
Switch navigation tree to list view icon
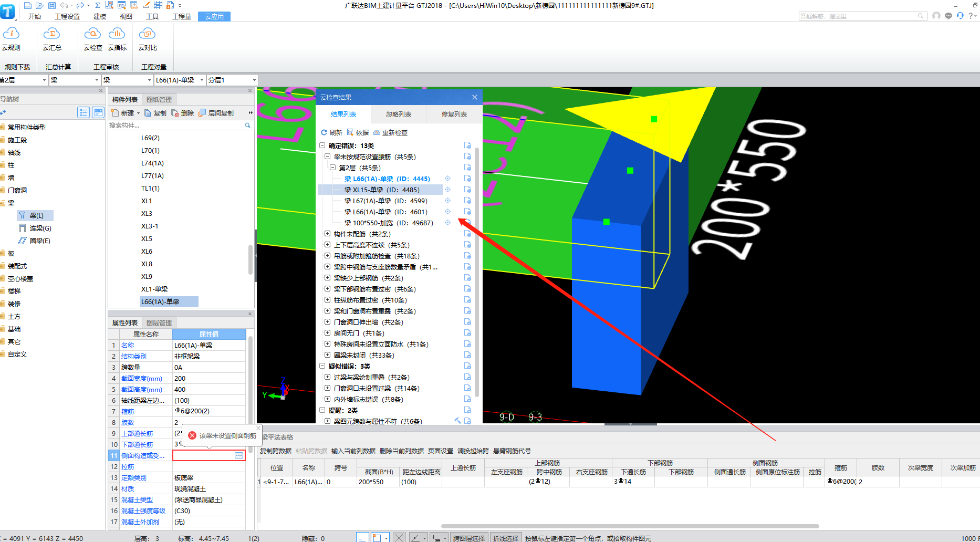point(84,112)
